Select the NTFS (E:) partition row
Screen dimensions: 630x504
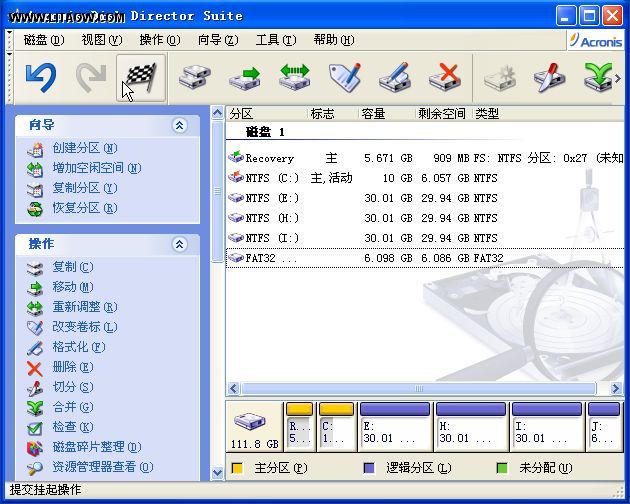click(x=425, y=198)
